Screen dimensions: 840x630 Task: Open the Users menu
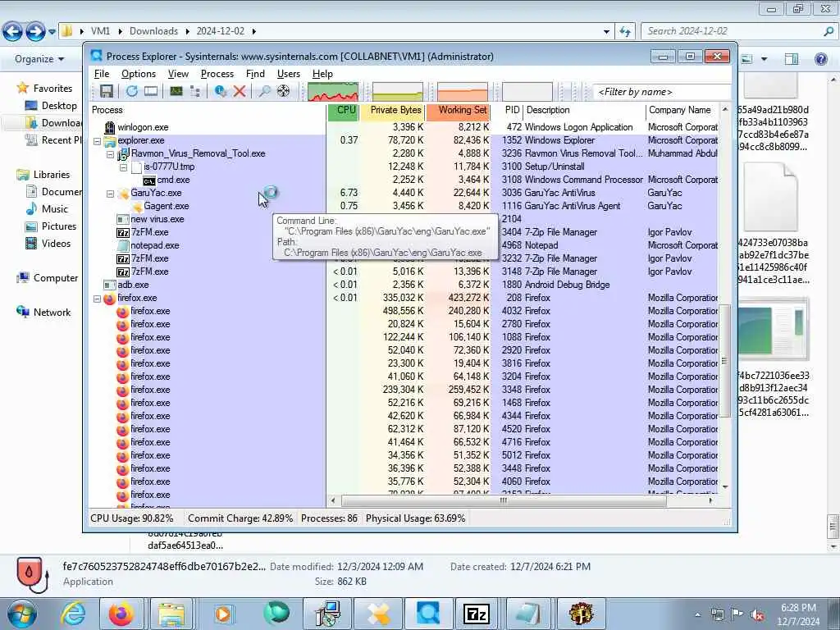pos(288,74)
